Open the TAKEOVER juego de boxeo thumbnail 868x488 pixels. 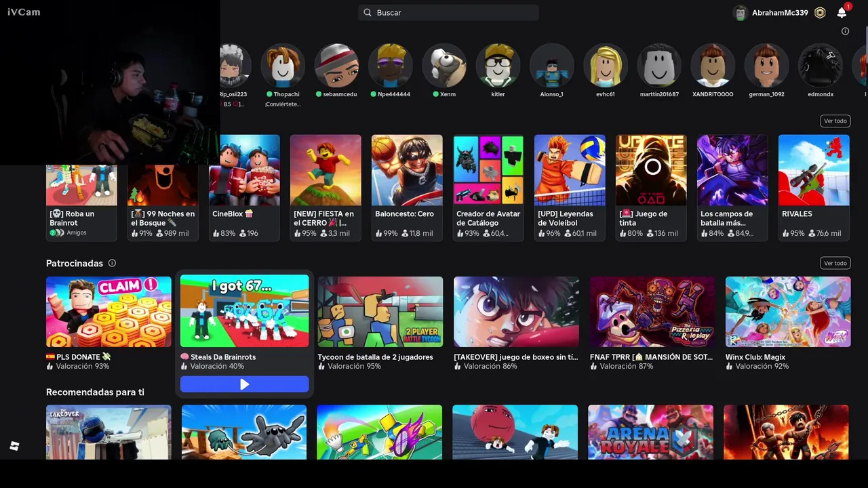pyautogui.click(x=516, y=312)
